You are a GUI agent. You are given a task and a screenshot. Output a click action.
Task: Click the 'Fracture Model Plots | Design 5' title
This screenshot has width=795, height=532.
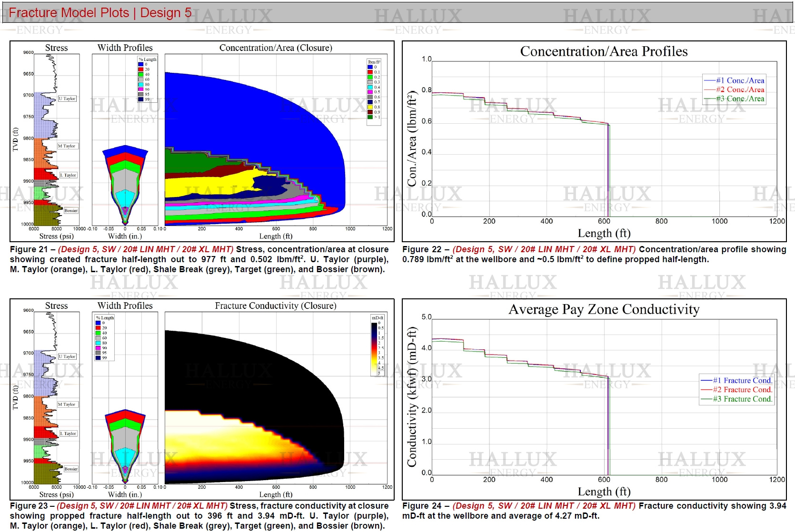(100, 13)
